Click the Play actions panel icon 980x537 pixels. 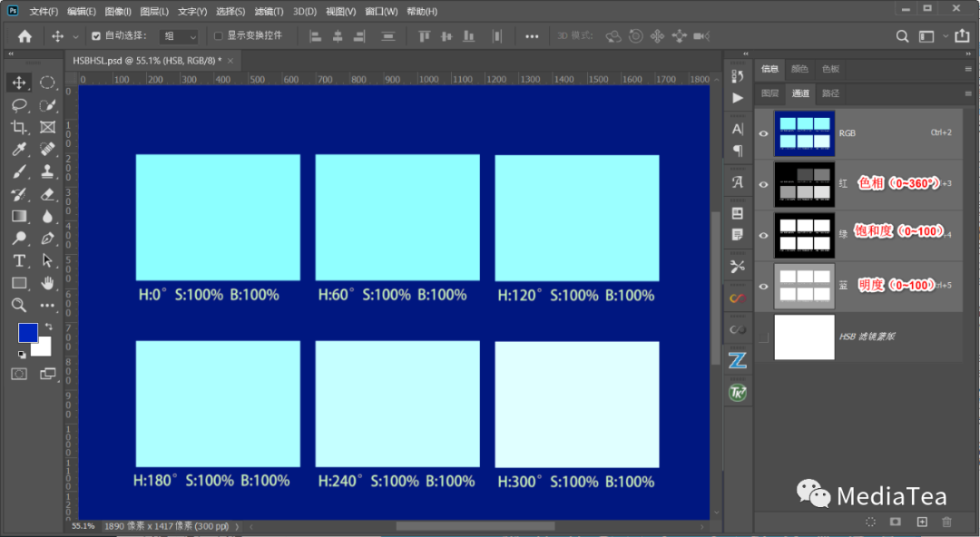[x=738, y=98]
